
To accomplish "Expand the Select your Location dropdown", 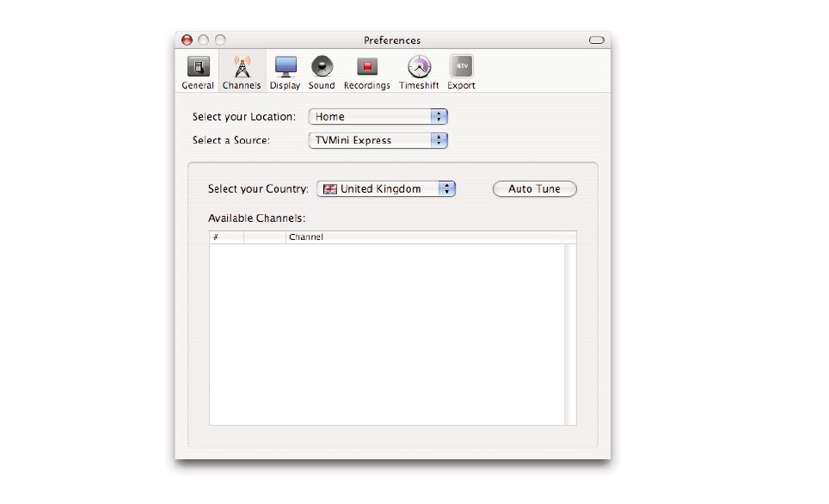I will (x=378, y=116).
